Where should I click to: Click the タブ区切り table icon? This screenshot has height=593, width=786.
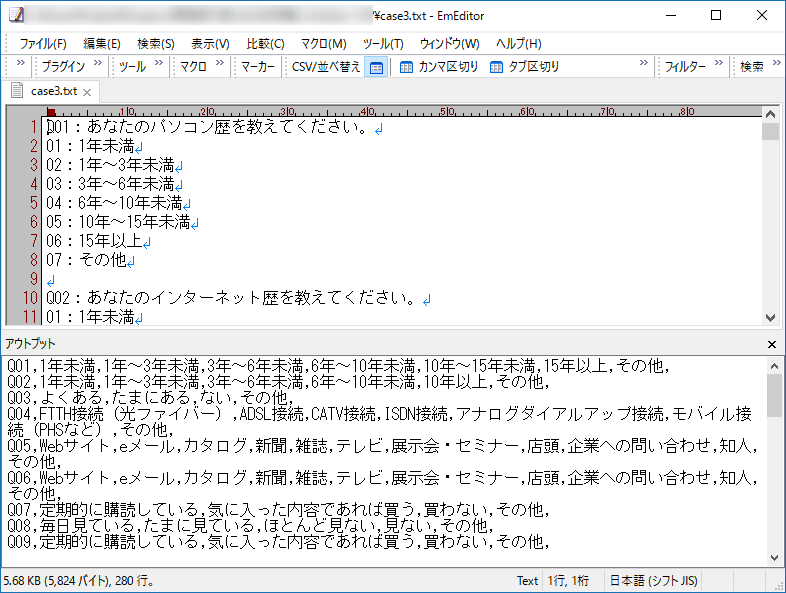pyautogui.click(x=496, y=67)
